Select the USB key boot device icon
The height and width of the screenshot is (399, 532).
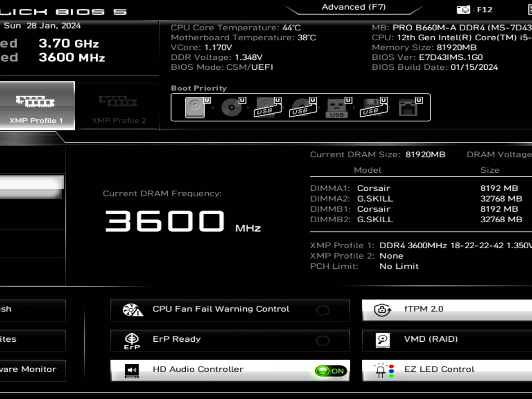337,107
